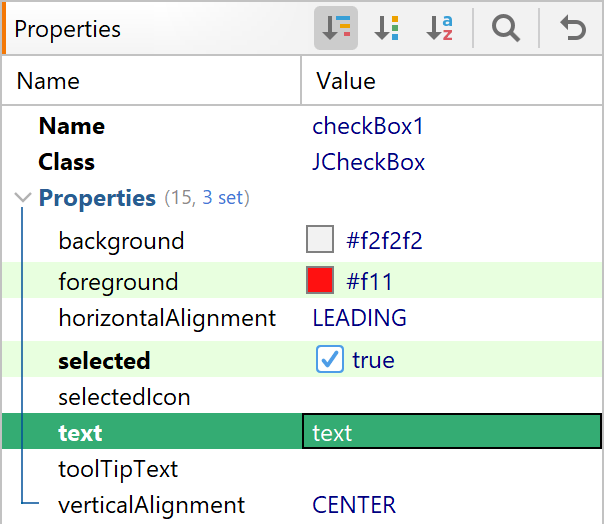604x524 pixels.
Task: Open the properties search magnifier icon
Action: click(x=505, y=28)
